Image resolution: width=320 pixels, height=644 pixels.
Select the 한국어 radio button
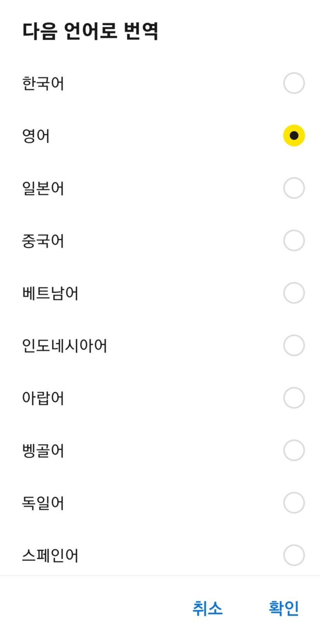294,83
